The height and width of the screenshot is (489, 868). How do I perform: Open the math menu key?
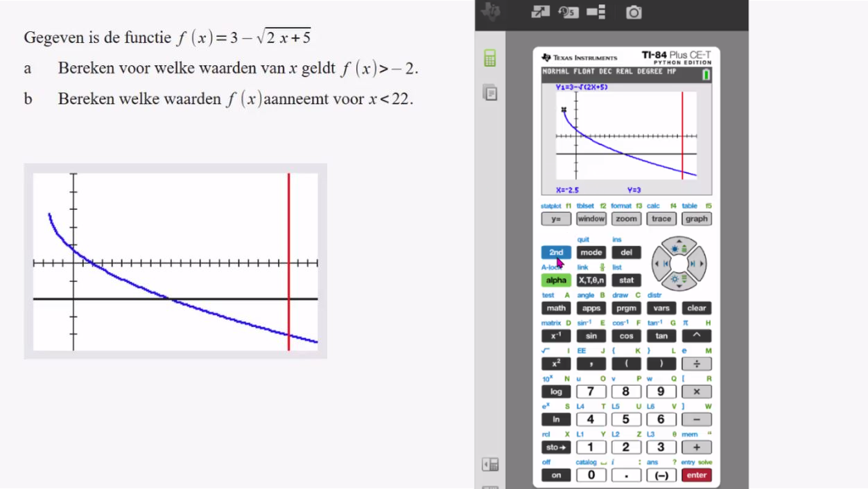[556, 308]
